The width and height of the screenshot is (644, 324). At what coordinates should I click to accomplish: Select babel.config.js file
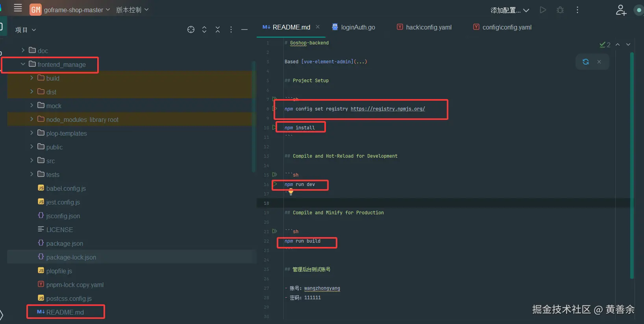[62, 188]
